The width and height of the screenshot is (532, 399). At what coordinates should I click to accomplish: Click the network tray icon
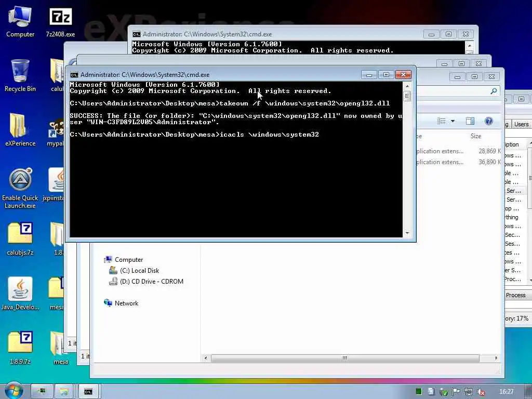[x=469, y=392]
